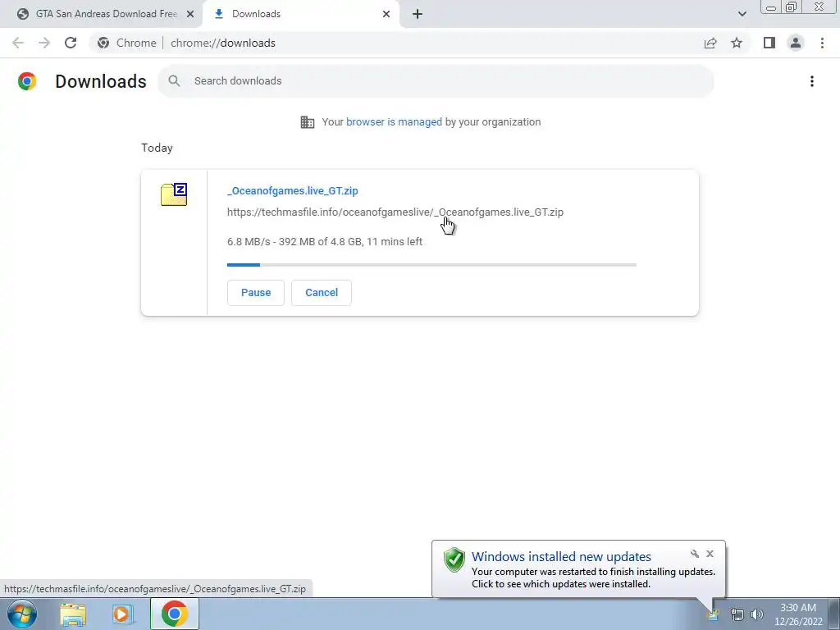Click the download speed status text

325,242
